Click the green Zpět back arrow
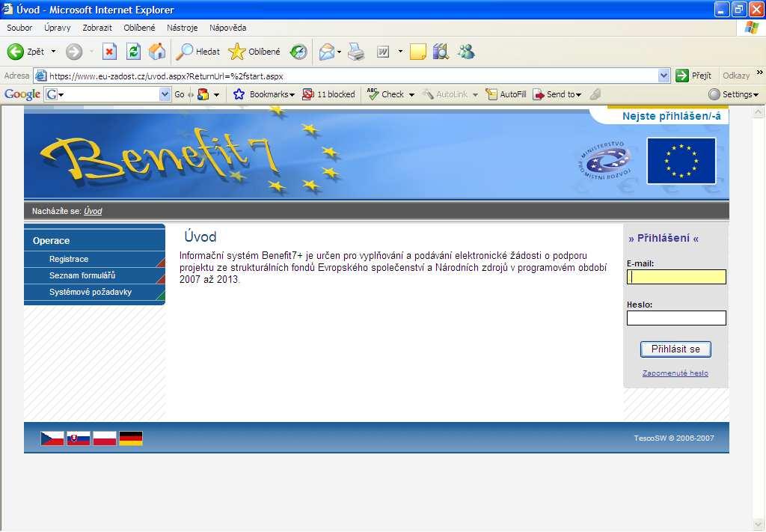 [x=15, y=52]
